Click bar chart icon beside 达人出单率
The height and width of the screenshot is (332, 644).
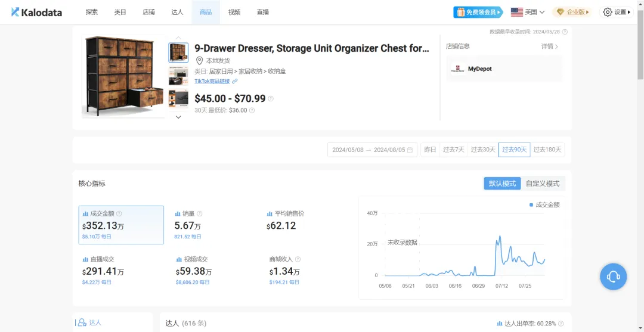pos(500,324)
